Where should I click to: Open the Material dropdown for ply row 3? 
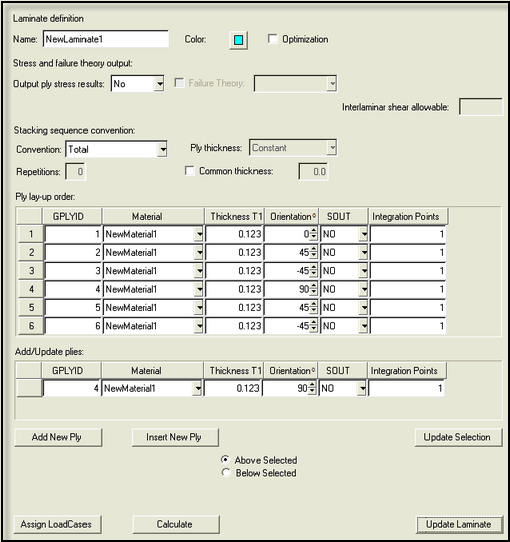click(199, 271)
